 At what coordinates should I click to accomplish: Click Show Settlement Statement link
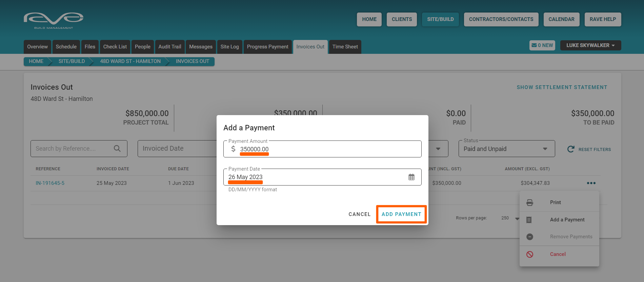click(562, 87)
